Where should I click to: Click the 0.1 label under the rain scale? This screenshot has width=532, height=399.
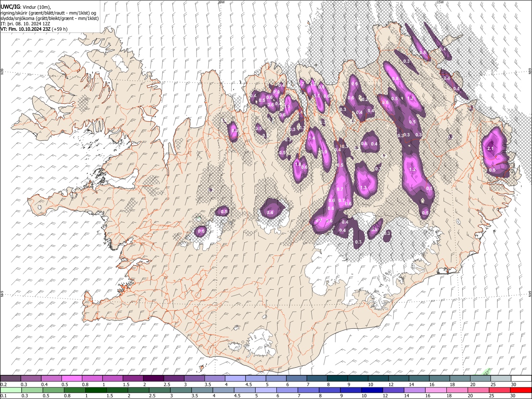click(3, 396)
